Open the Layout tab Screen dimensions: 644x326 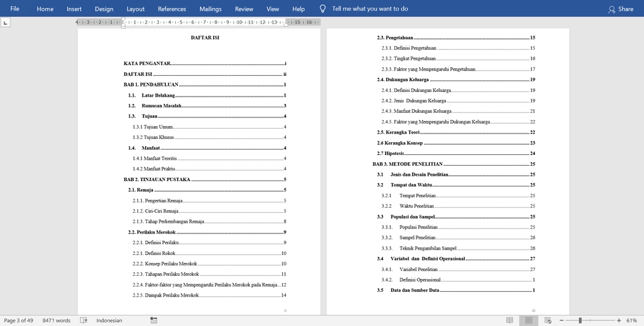point(136,9)
